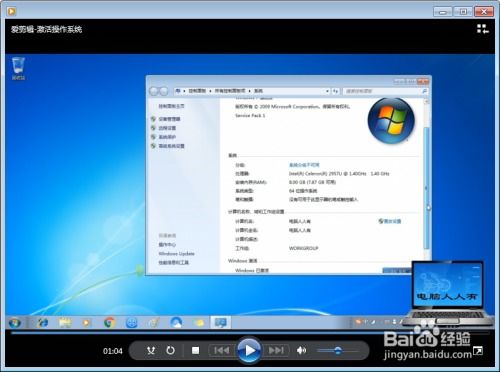The image size is (500, 372).
Task: Click the fullscreen view icon
Action: (x=478, y=350)
